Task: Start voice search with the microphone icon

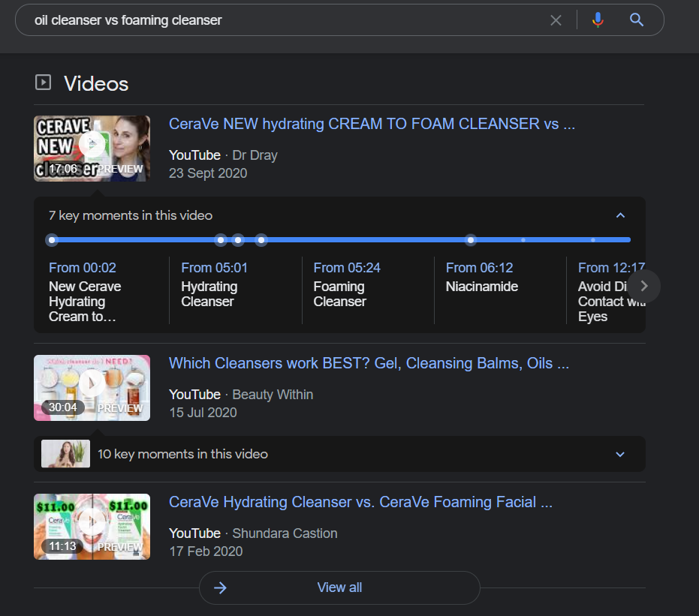Action: 598,20
